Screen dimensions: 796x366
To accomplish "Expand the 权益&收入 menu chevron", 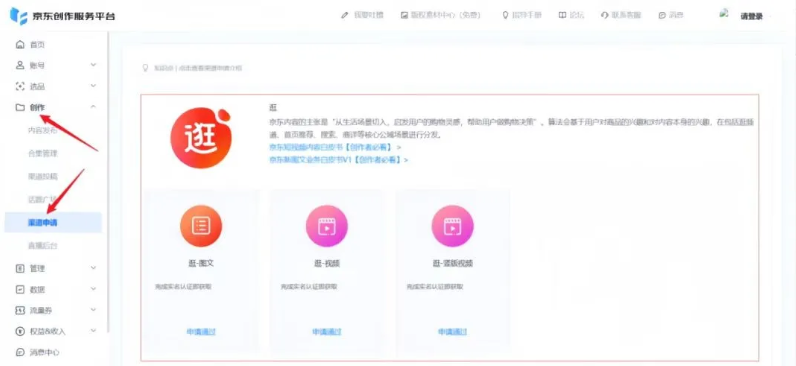I will click(93, 330).
